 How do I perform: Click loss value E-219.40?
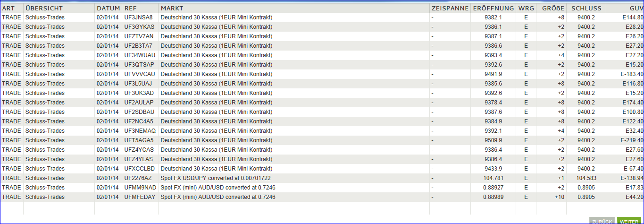632,140
